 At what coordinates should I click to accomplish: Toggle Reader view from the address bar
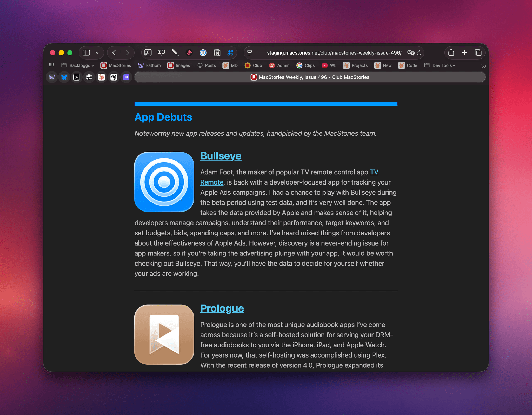point(249,53)
